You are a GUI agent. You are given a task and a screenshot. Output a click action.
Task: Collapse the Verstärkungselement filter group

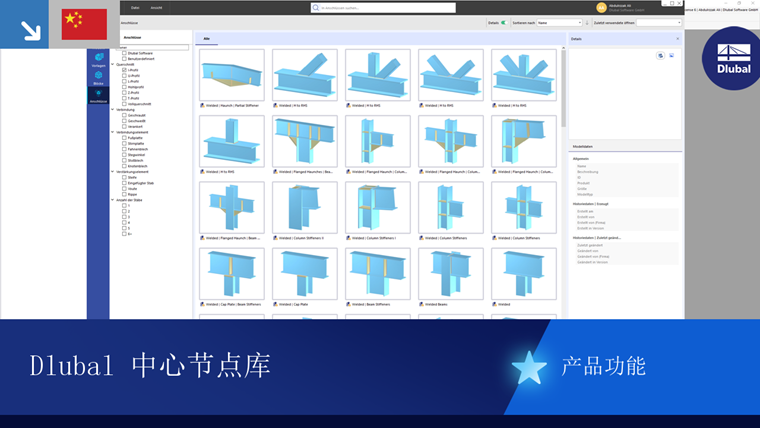click(113, 172)
